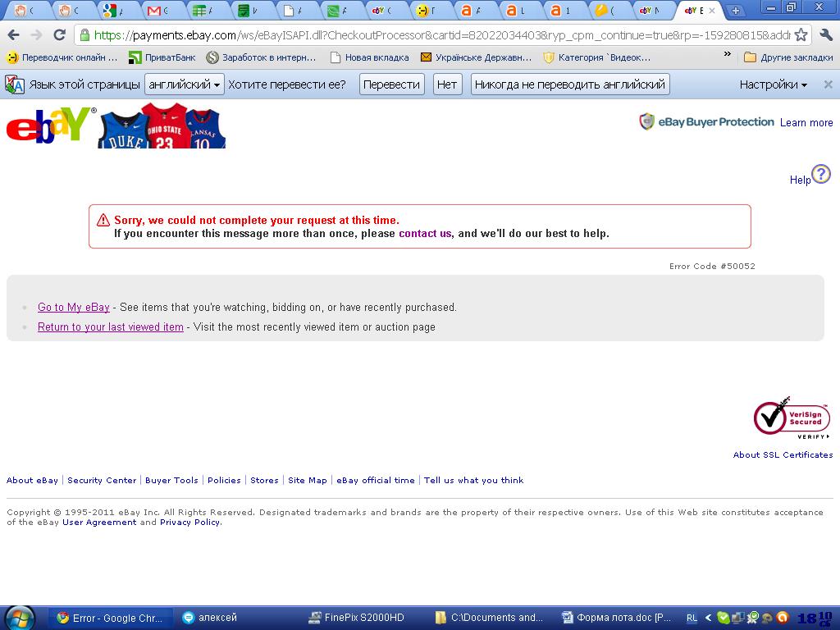This screenshot has width=840, height=630.
Task: Open the Buyer Tools footer link
Action: pyautogui.click(x=171, y=480)
